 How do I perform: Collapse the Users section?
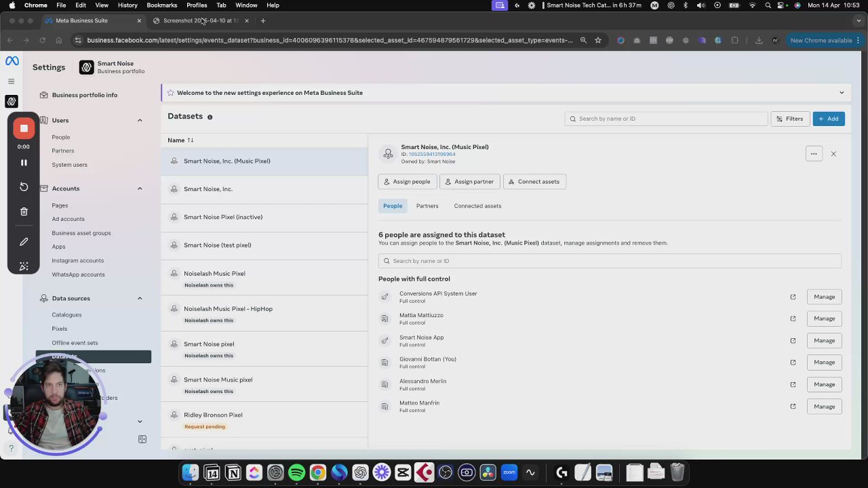[x=140, y=121]
